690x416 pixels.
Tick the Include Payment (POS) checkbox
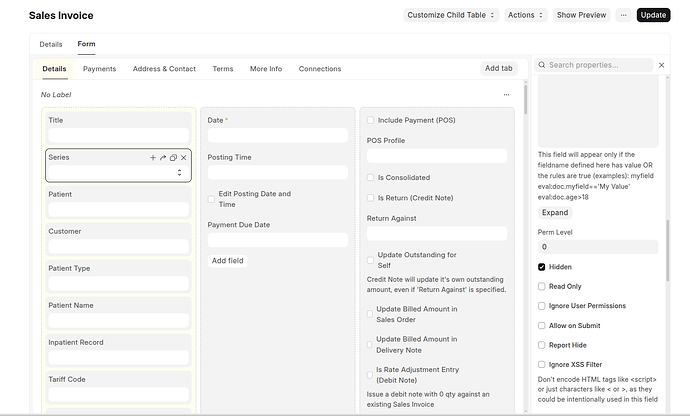pyautogui.click(x=370, y=120)
